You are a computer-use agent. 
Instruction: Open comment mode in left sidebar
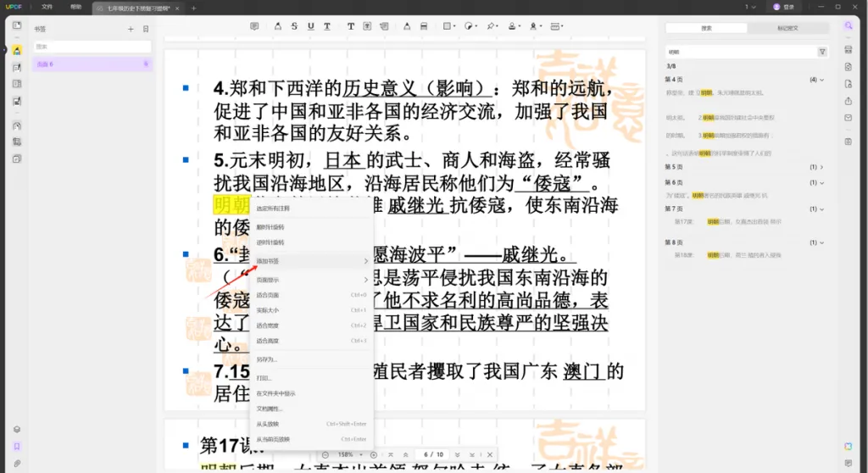pos(17,50)
